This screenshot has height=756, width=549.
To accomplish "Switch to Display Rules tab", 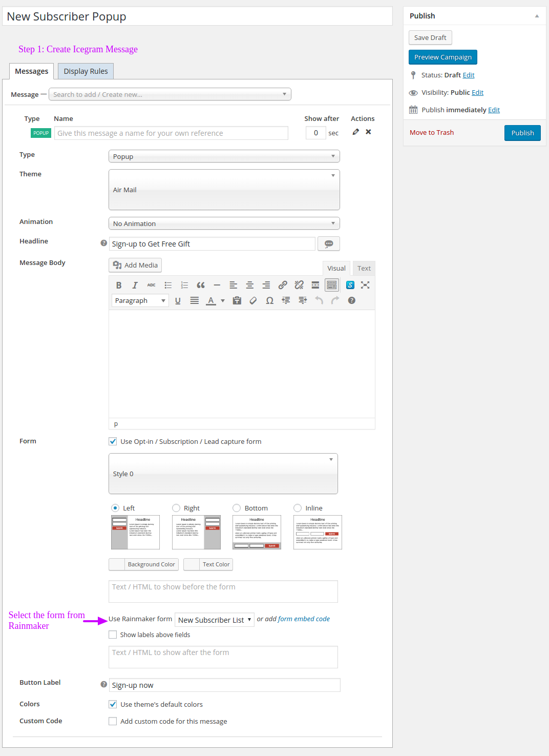I will 86,71.
